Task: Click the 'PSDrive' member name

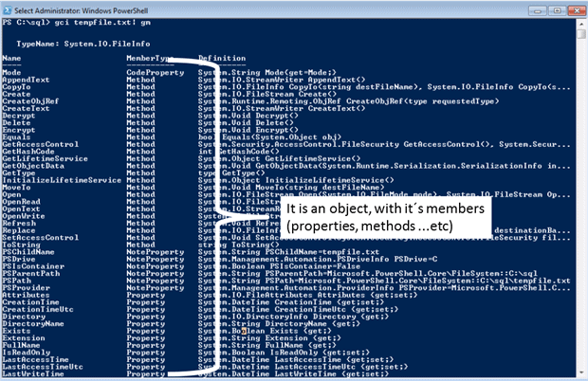Action: 19,260
